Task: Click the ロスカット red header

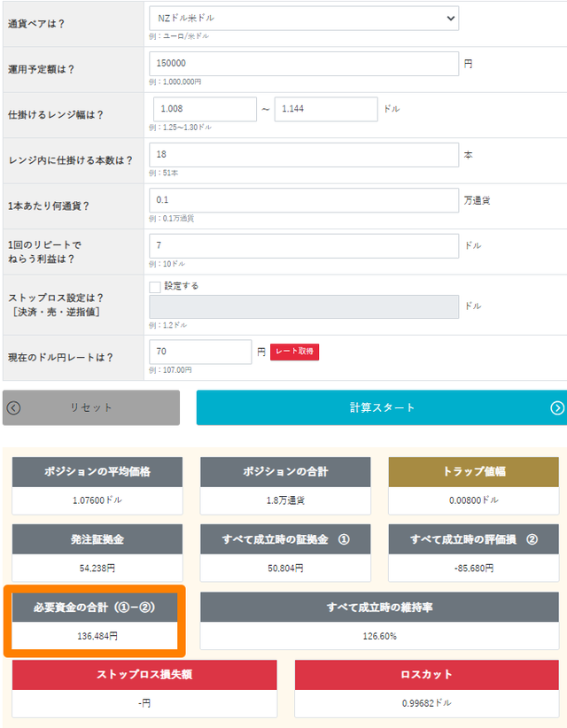Action: tap(426, 675)
